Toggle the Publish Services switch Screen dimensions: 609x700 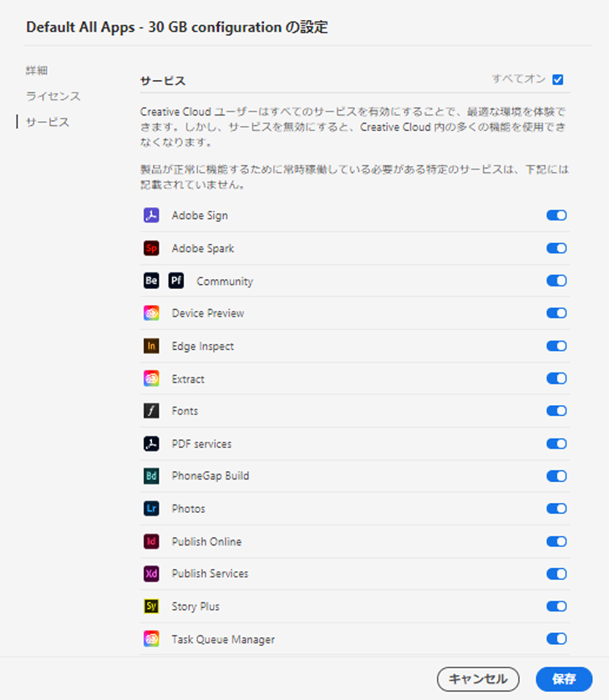[x=556, y=574]
